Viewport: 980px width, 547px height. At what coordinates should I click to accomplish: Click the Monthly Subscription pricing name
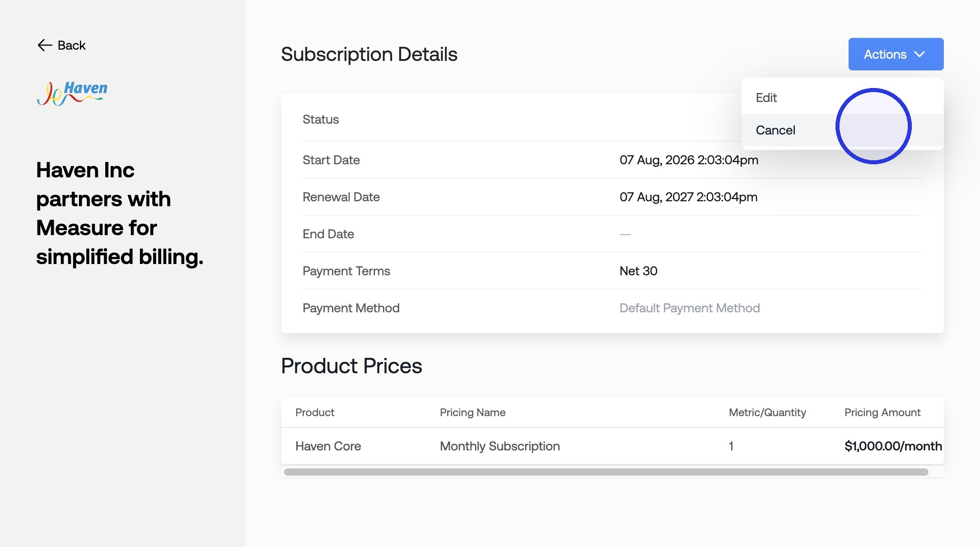[499, 446]
